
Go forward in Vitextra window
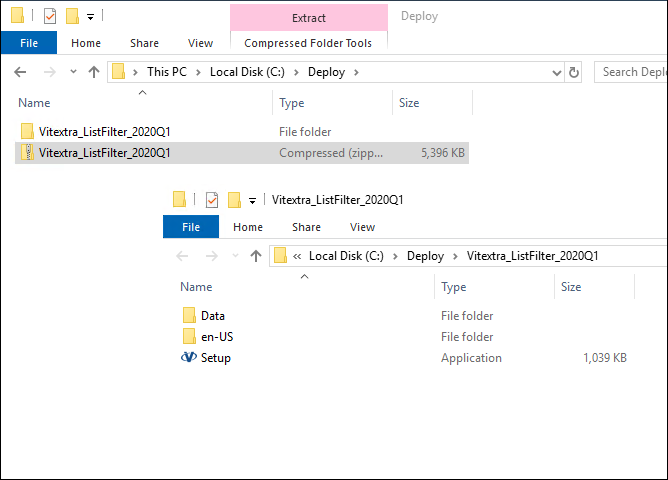click(211, 256)
